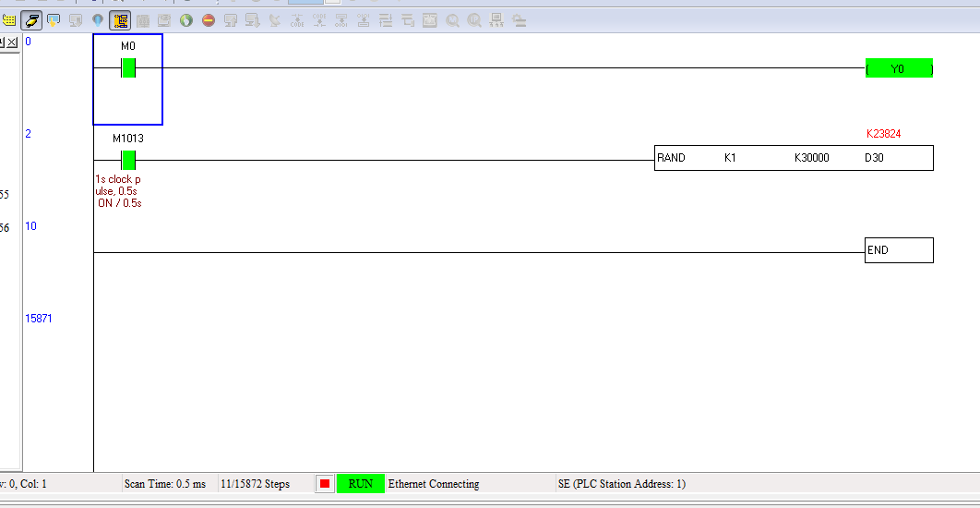Click the yellow grid icon in toolbar
This screenshot has height=508, width=980.
[9, 20]
